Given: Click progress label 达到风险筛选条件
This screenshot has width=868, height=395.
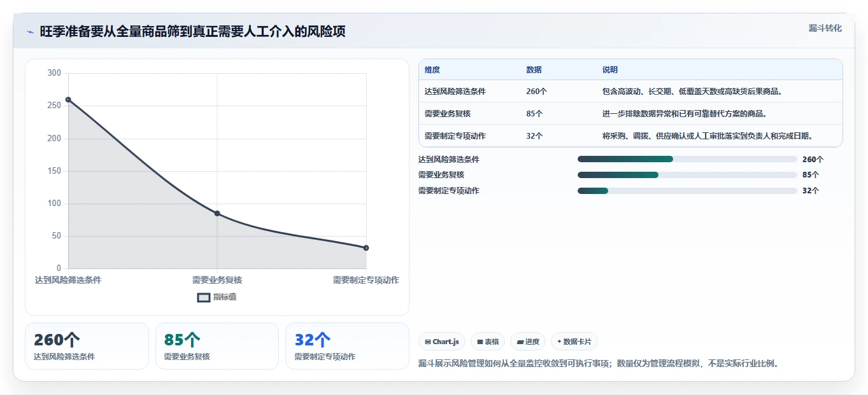Looking at the screenshot, I should point(449,160).
